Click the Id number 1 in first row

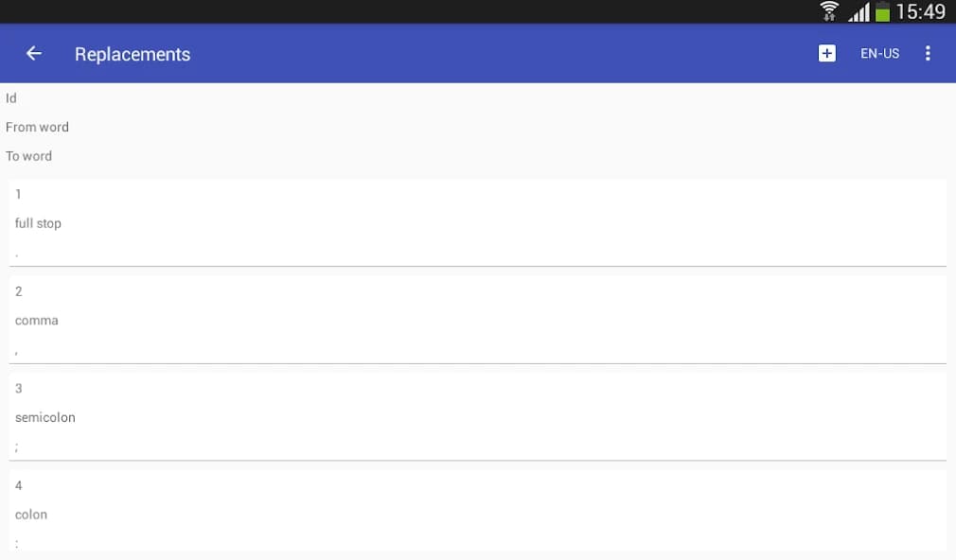coord(18,194)
